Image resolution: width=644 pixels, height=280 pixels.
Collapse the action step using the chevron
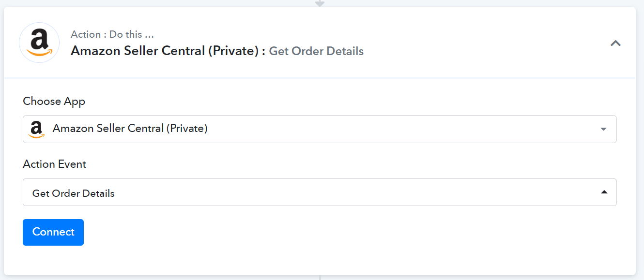pyautogui.click(x=615, y=43)
